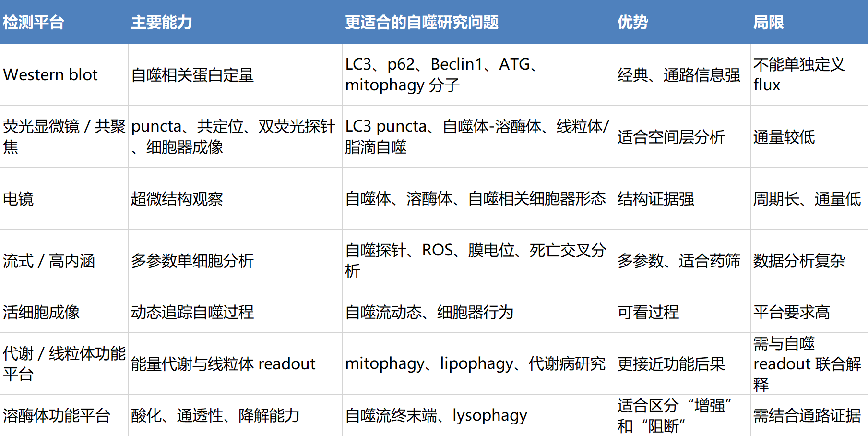Click the 超微结构观察 cell

point(177,199)
